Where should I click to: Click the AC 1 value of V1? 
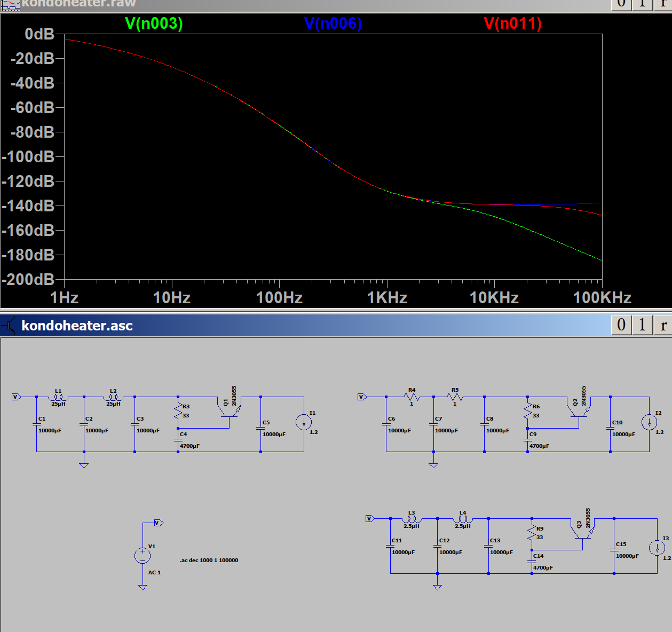click(x=154, y=573)
